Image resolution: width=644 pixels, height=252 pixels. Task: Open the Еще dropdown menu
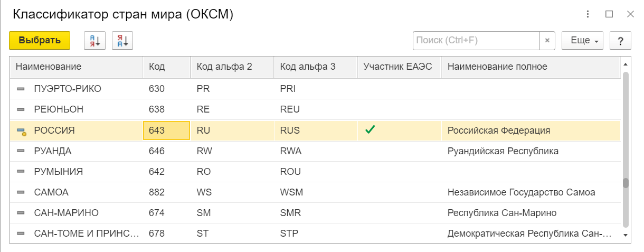point(583,41)
